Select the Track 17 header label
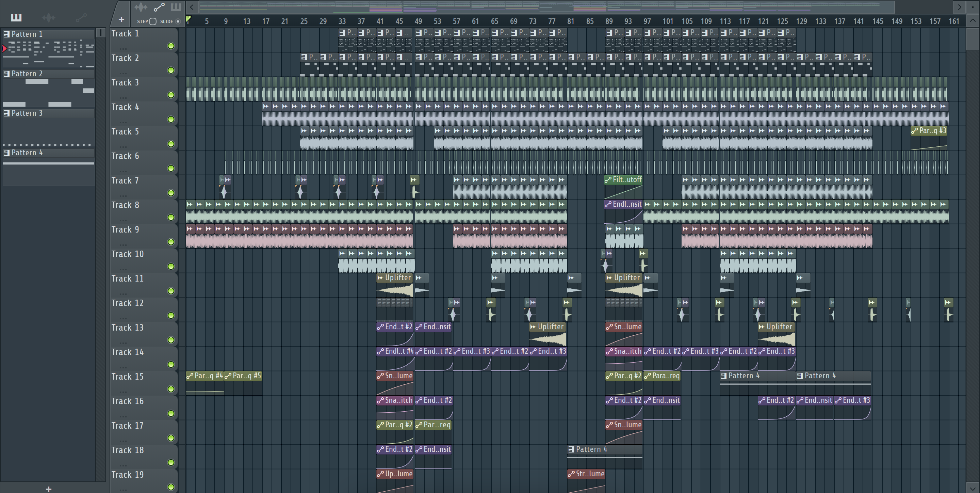980x493 pixels. 128,426
